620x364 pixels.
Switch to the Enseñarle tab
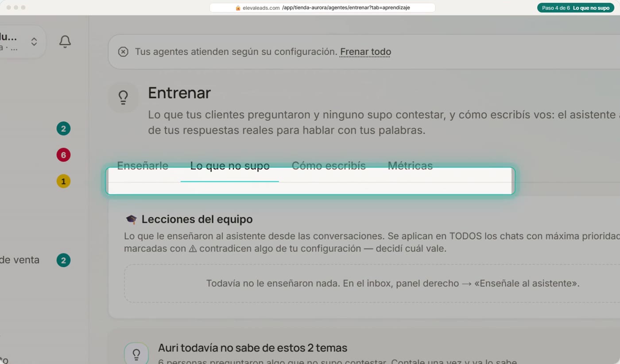(x=143, y=166)
